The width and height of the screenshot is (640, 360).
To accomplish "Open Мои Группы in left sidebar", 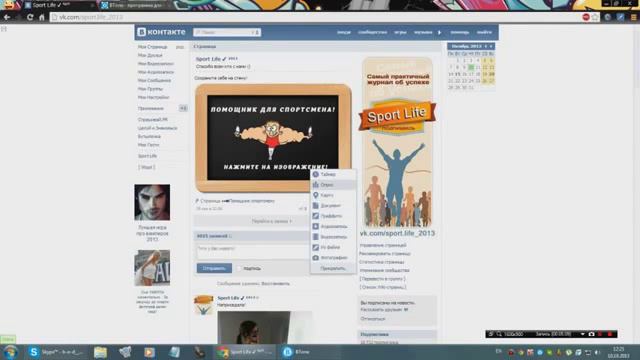I will click(150, 89).
